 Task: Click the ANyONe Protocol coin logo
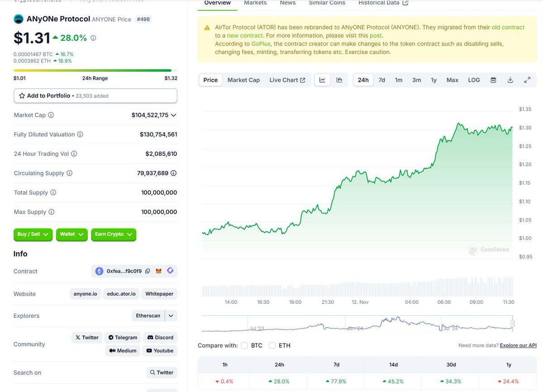(19, 19)
